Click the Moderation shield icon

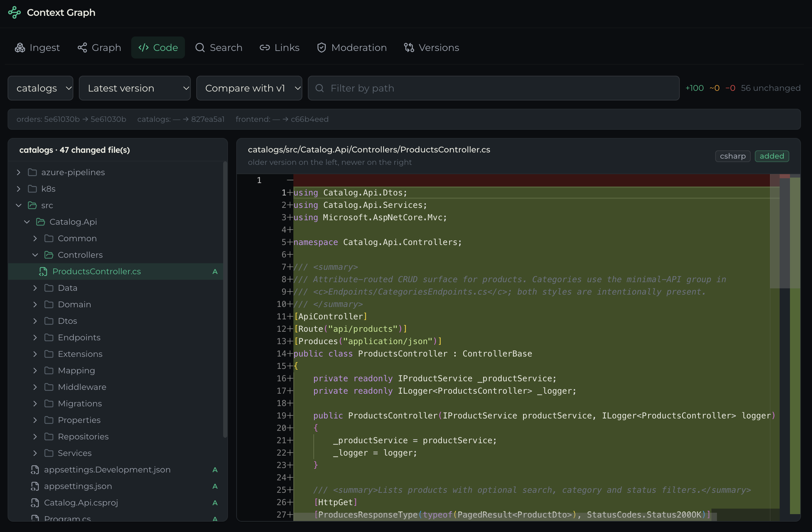point(322,47)
